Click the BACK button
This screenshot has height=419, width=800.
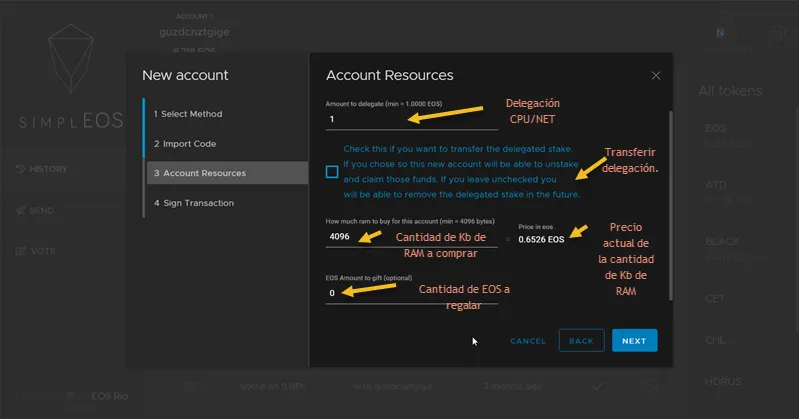pyautogui.click(x=582, y=340)
